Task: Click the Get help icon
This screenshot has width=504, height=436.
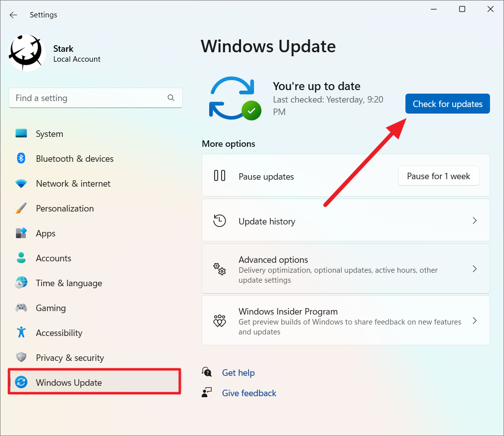Action: (x=207, y=372)
